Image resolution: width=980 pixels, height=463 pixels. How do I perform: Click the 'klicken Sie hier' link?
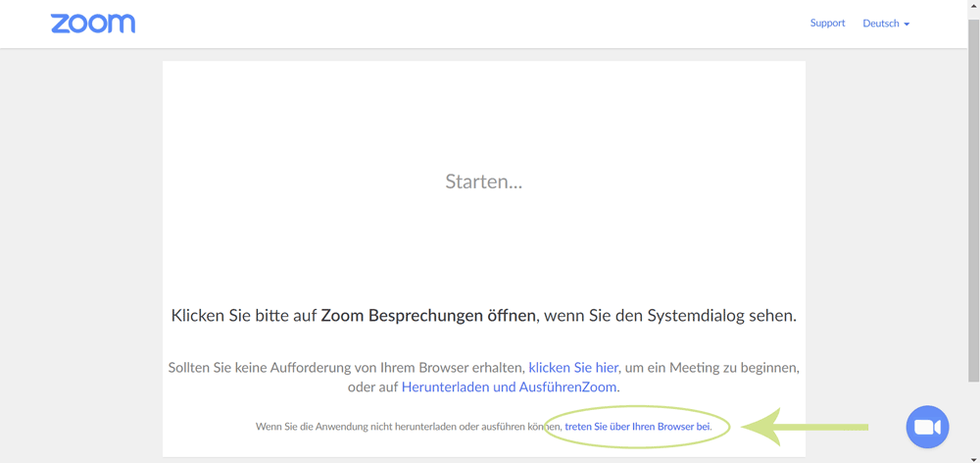tap(573, 367)
